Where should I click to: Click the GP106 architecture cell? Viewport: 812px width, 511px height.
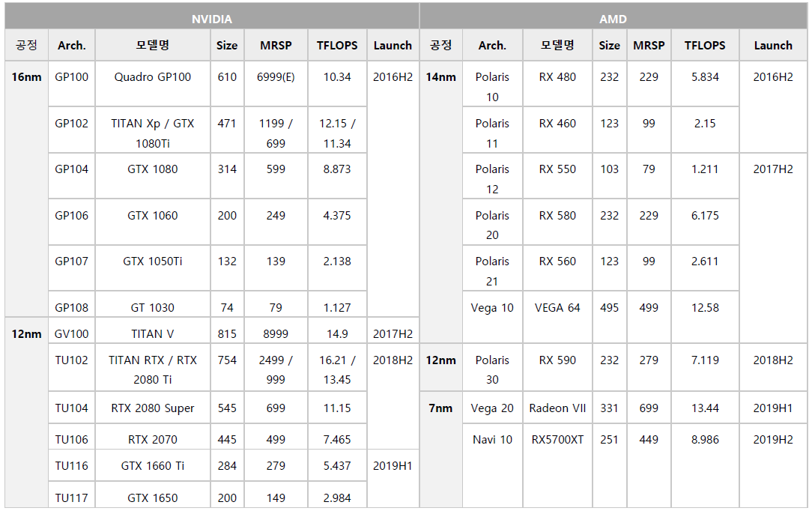point(71,222)
